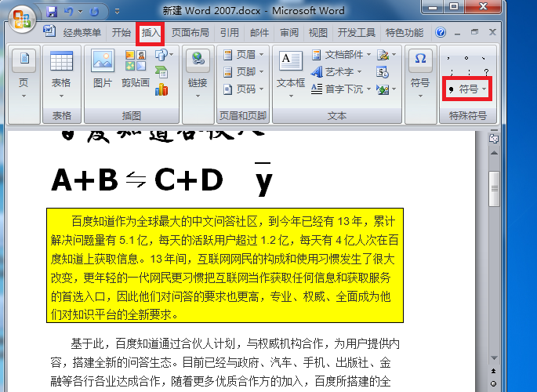The width and height of the screenshot is (537, 392).
Task: Open the 首字下沉 drop cap dropdown
Action: (x=342, y=89)
